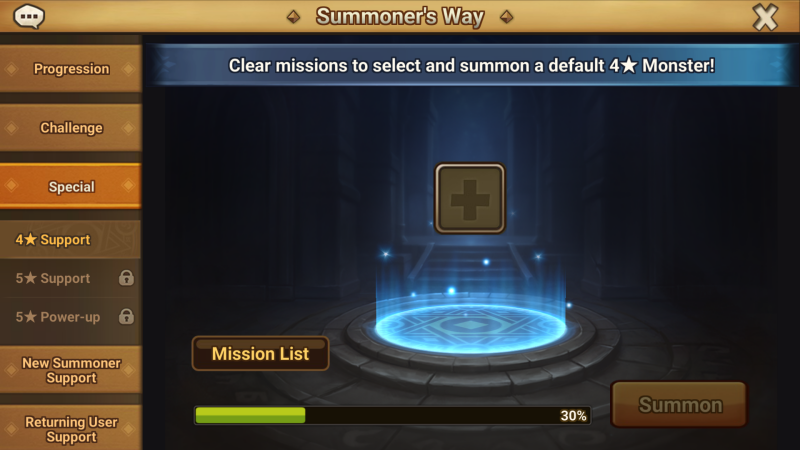The image size is (800, 450).
Task: Click the 30% progress label
Action: 573,416
